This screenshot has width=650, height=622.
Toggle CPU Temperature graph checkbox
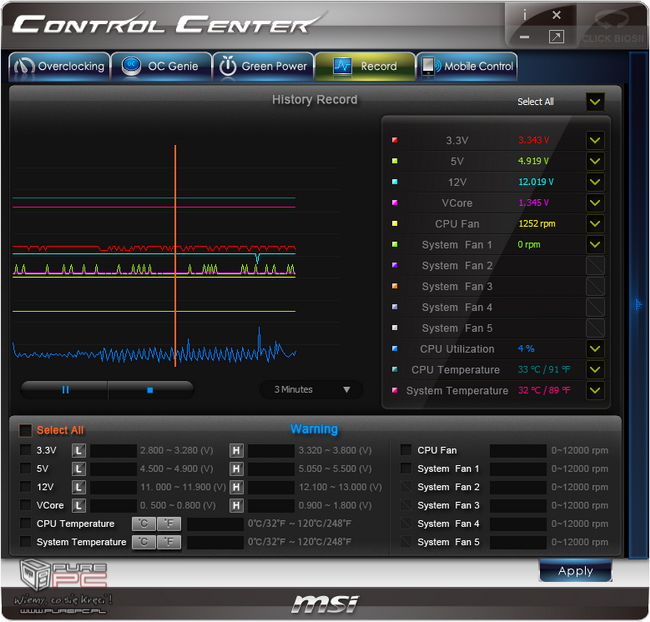(595, 369)
